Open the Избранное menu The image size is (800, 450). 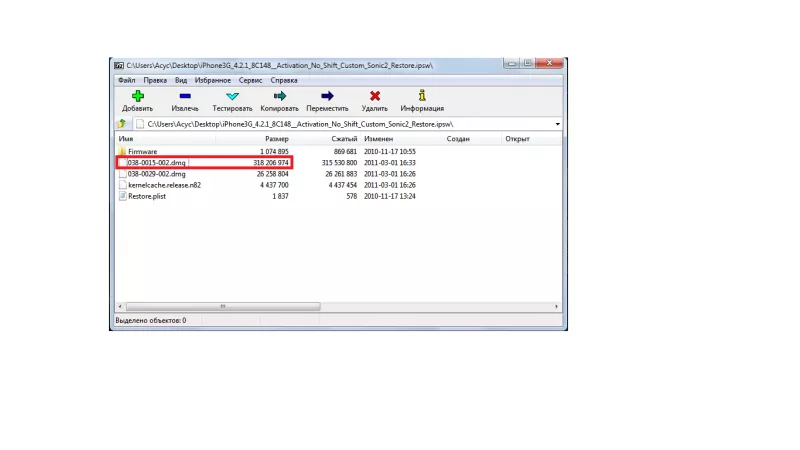[x=213, y=80]
